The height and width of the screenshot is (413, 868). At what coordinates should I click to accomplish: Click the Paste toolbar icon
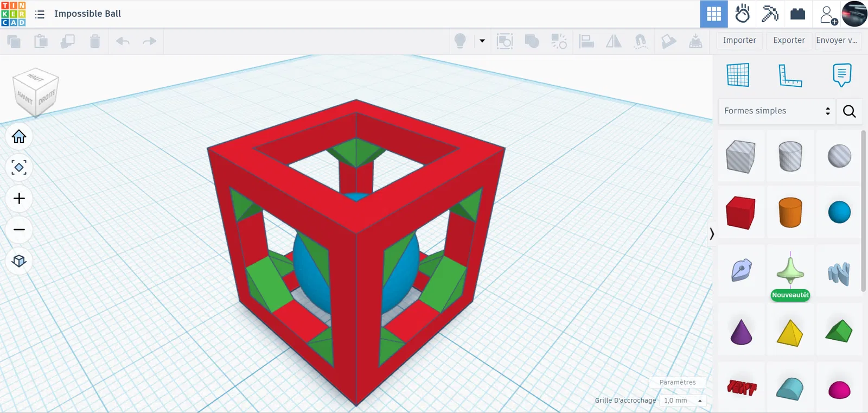41,41
